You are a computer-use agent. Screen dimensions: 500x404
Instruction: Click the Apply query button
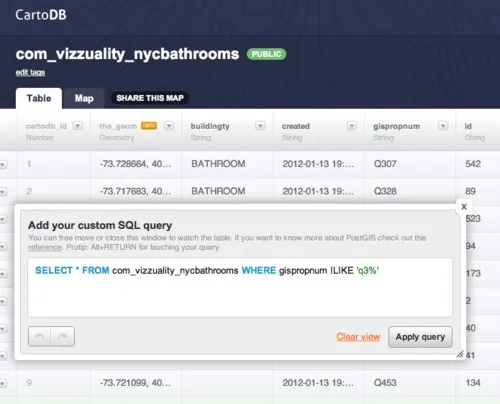click(420, 337)
